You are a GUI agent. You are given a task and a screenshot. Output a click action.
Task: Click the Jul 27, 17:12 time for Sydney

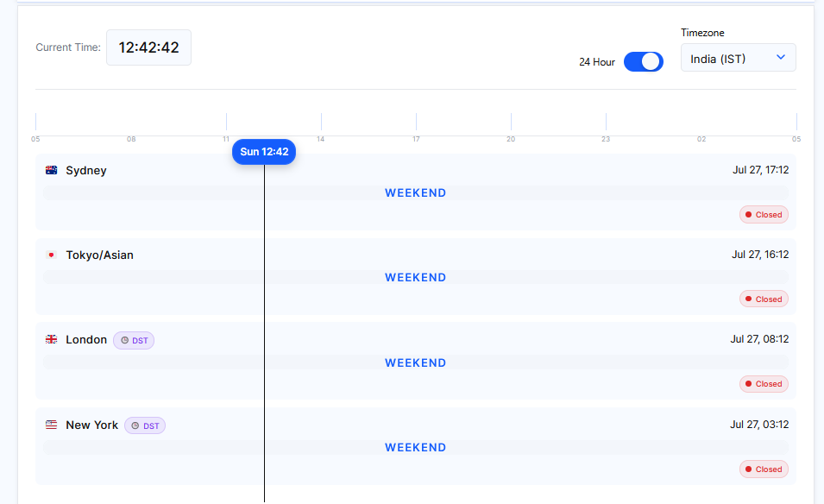click(761, 170)
